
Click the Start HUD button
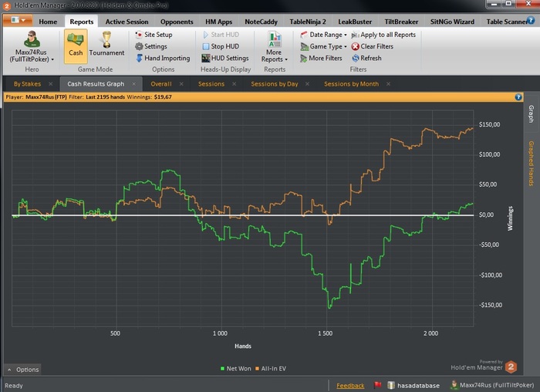click(221, 35)
